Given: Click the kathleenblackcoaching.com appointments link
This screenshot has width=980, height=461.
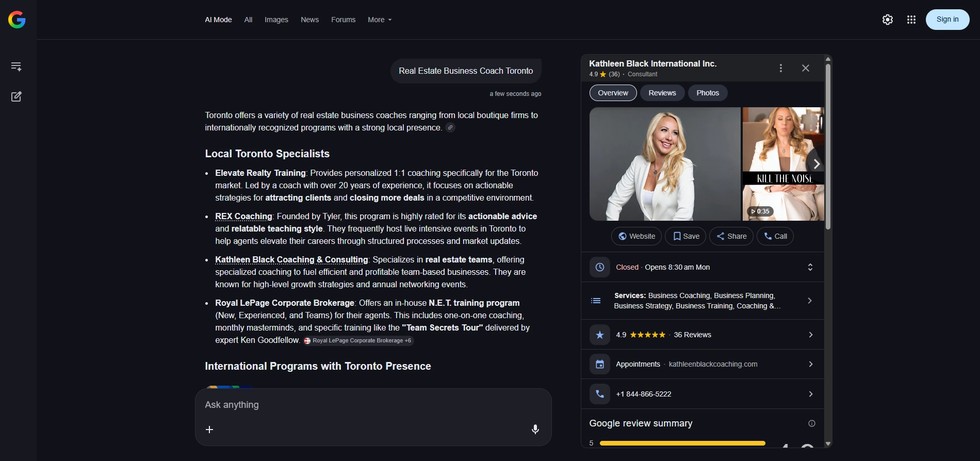Looking at the screenshot, I should 713,364.
